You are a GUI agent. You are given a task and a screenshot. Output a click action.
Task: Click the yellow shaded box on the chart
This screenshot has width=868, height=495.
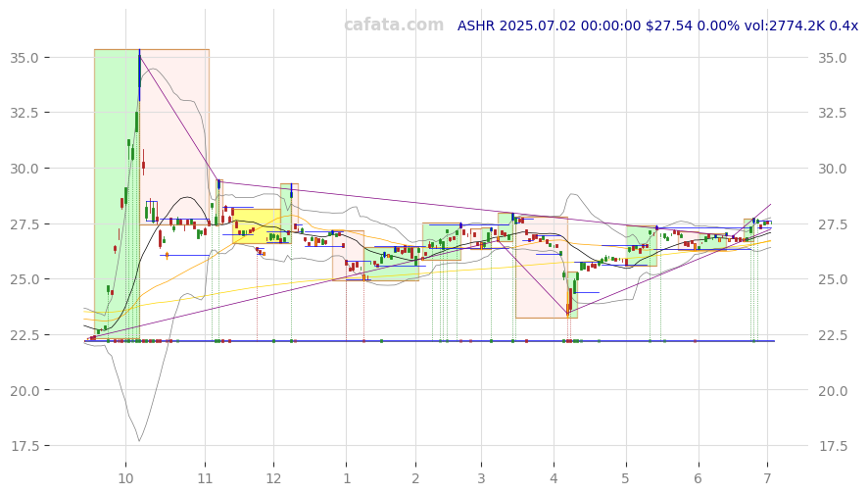coord(257,226)
